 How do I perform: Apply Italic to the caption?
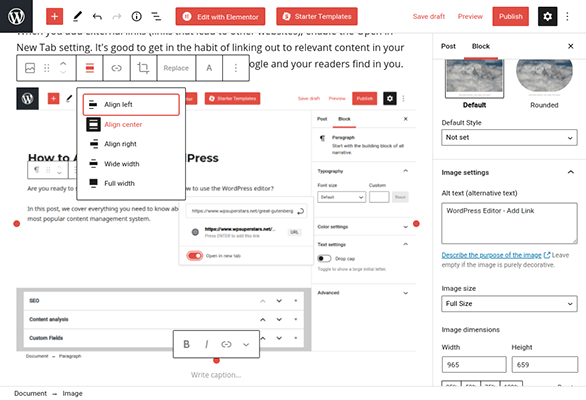click(206, 344)
